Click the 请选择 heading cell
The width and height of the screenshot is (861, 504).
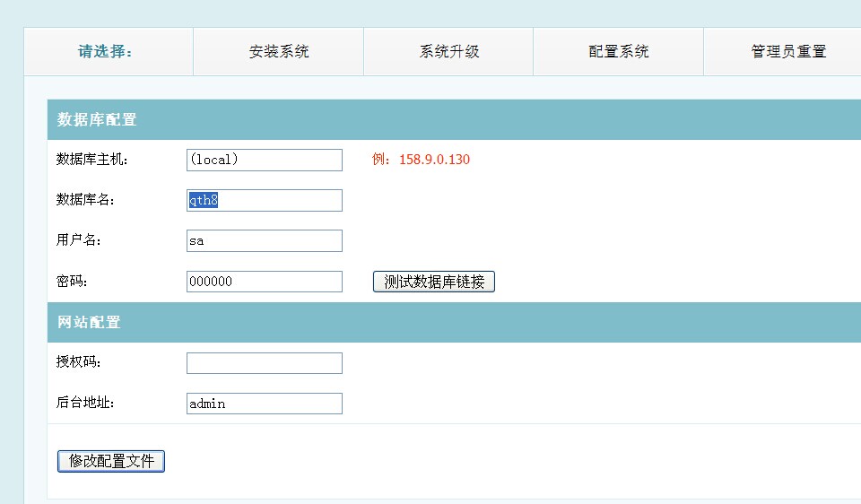[106, 52]
